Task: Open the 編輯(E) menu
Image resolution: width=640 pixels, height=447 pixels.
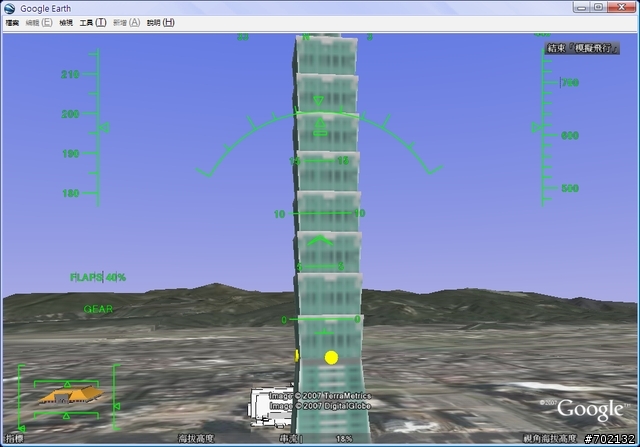Action: pos(39,23)
